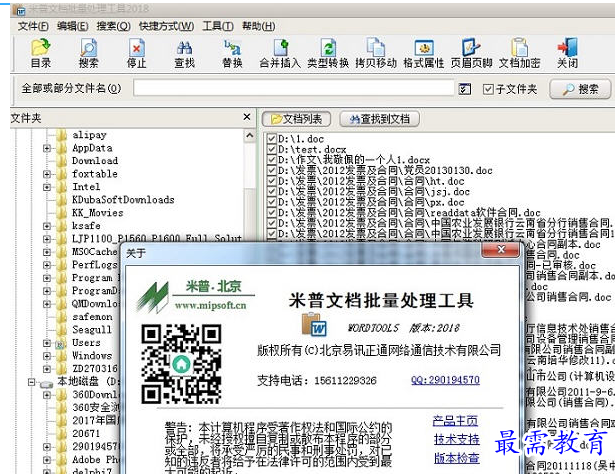Viewport: 616px width, 474px height.
Task: Expand the ksafe folder node
Action: click(47, 226)
